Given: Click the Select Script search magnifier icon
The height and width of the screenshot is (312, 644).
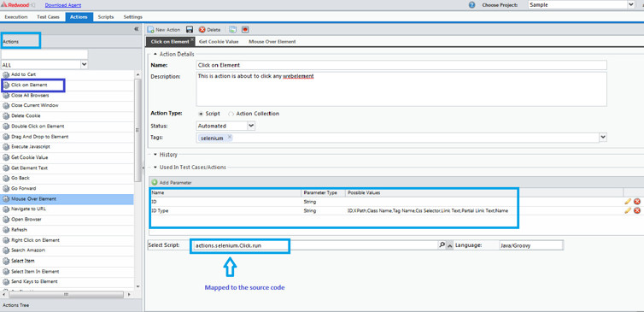Looking at the screenshot, I should pos(442,245).
